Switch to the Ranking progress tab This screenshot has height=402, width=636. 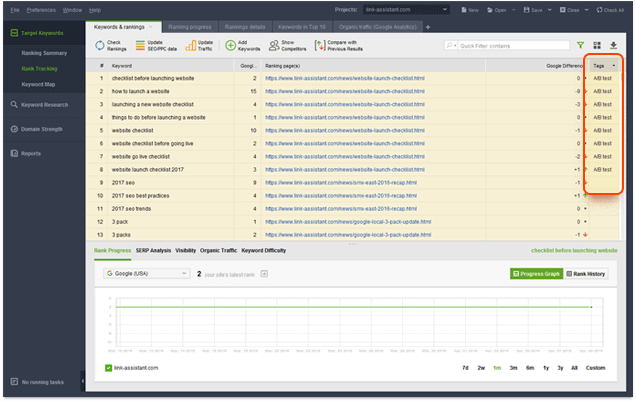190,27
